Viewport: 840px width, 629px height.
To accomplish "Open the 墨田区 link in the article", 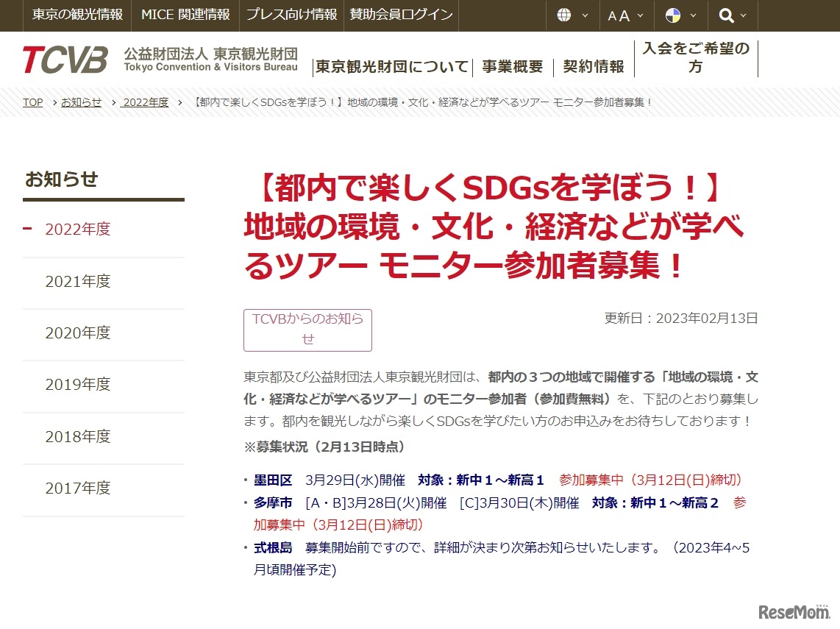I will coord(274,480).
